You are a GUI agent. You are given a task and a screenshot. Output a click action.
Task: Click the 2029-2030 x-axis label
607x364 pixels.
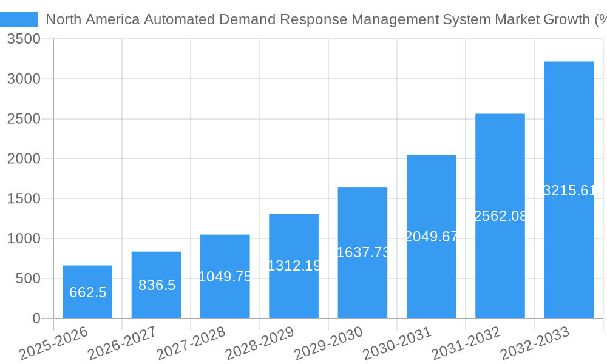click(x=328, y=343)
